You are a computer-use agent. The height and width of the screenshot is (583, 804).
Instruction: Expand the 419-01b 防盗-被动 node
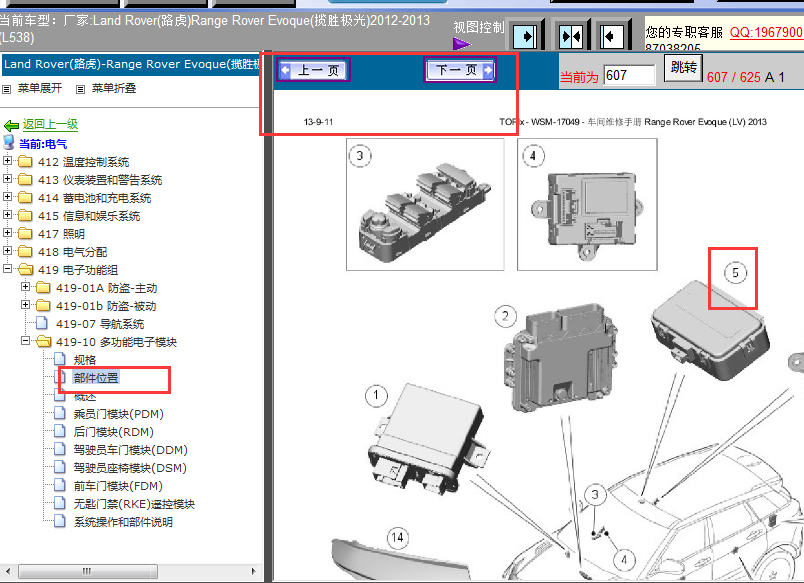click(x=25, y=305)
